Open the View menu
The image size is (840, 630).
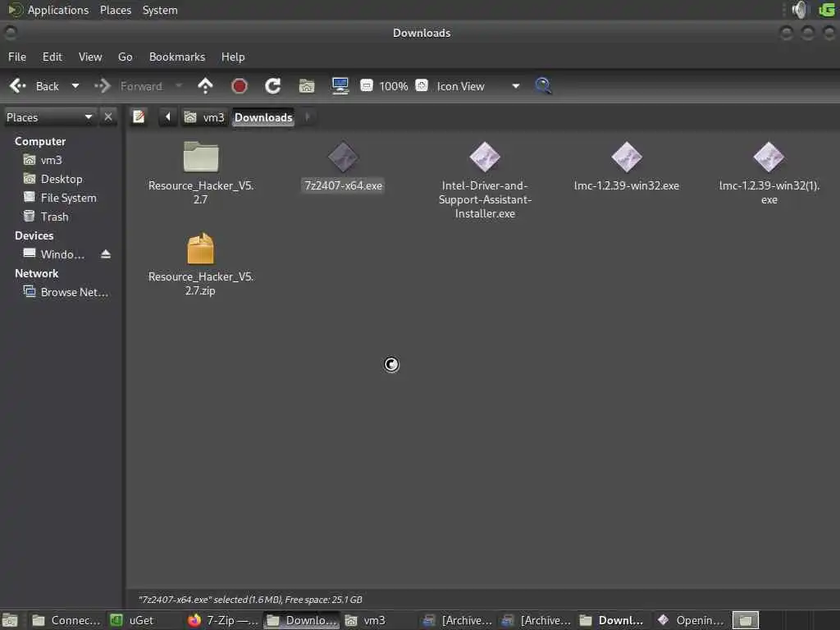(90, 57)
